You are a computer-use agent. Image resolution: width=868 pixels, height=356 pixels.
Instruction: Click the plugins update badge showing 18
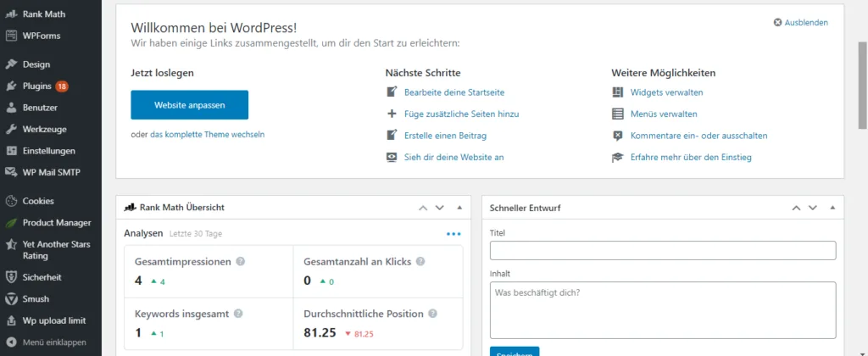pos(62,86)
